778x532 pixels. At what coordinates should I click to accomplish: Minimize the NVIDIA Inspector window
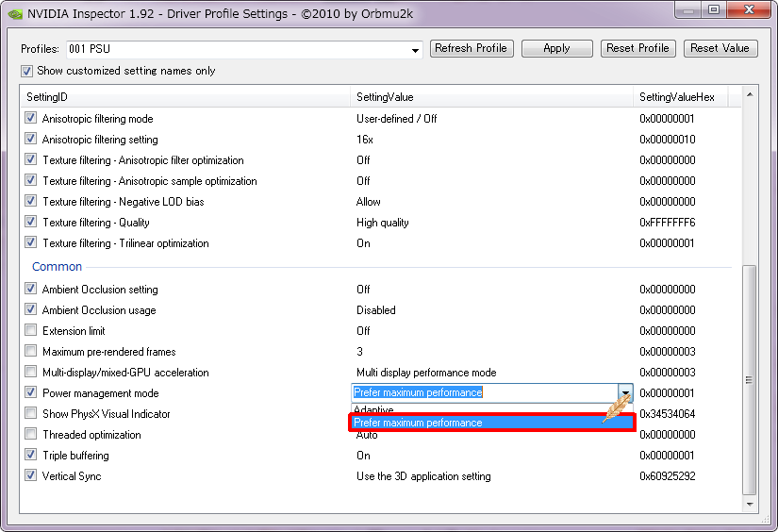688,9
